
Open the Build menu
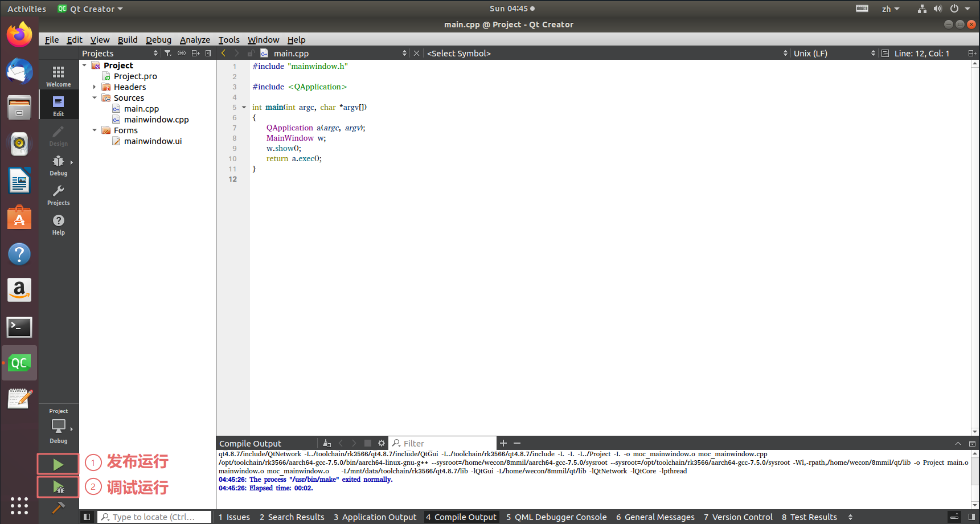pos(128,39)
